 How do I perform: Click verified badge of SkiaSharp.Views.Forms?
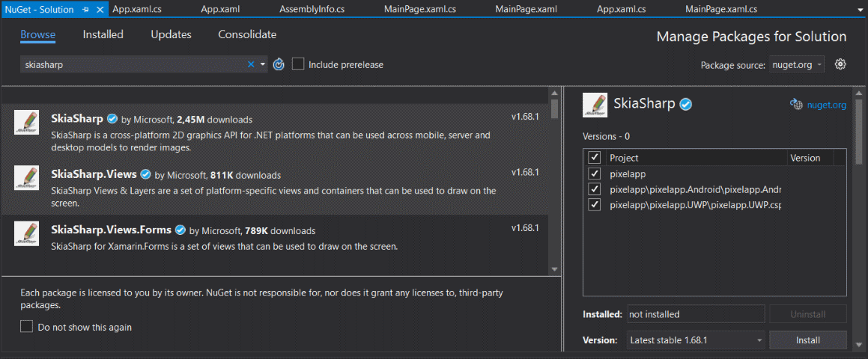coord(180,230)
